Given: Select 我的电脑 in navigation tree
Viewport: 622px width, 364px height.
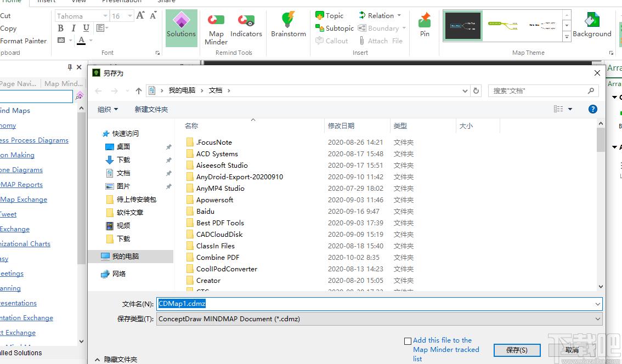Looking at the screenshot, I should pyautogui.click(x=126, y=256).
